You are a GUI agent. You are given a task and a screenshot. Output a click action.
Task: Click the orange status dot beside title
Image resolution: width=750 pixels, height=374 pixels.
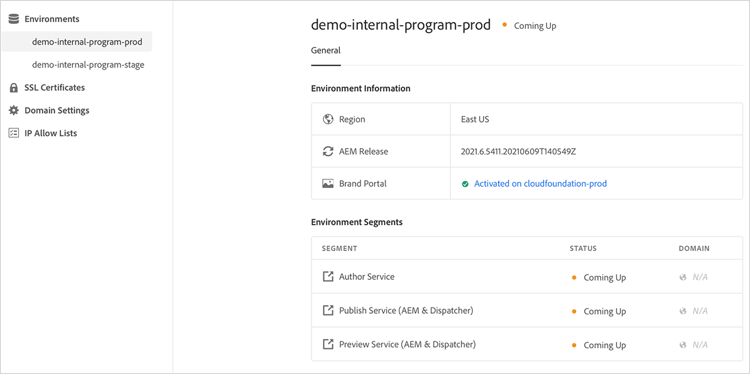click(504, 25)
